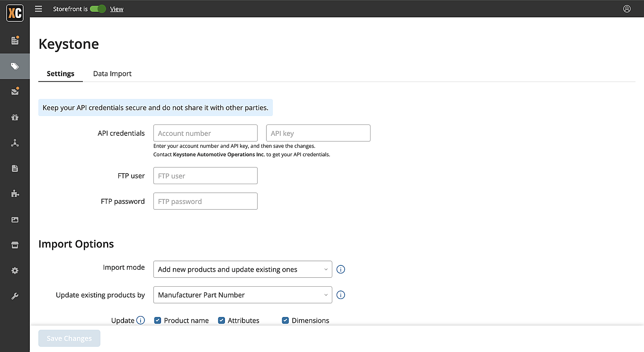Select the Settings tab
Viewport: 644px width, 352px height.
tap(61, 73)
